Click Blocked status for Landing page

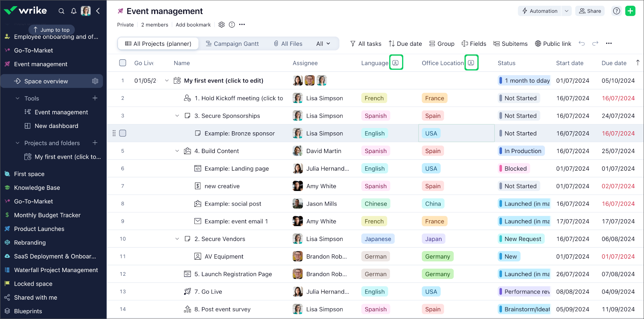(514, 169)
